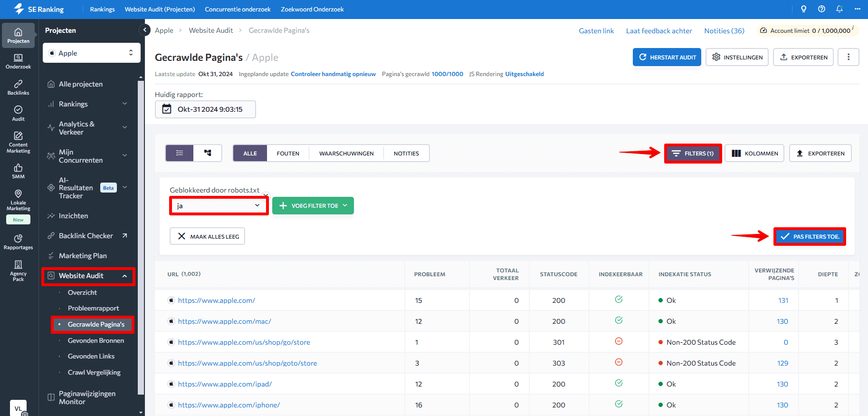Sort by Statuscode column header
This screenshot has height=416, width=868.
click(558, 274)
